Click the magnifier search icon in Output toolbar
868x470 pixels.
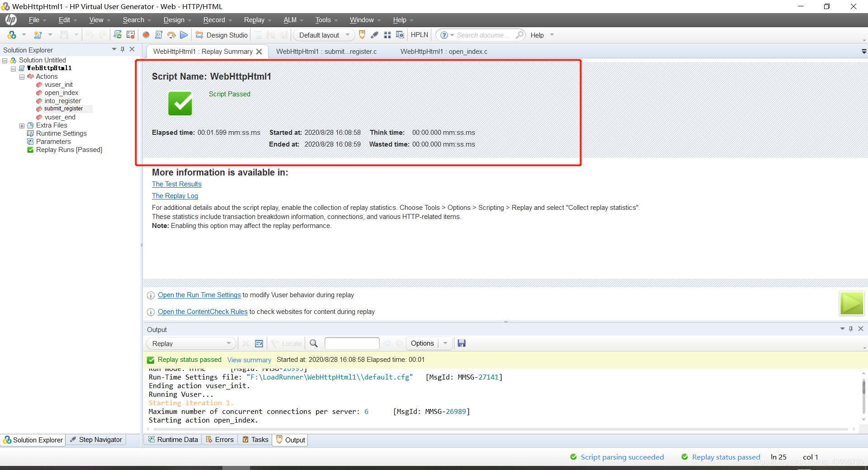[x=314, y=343]
